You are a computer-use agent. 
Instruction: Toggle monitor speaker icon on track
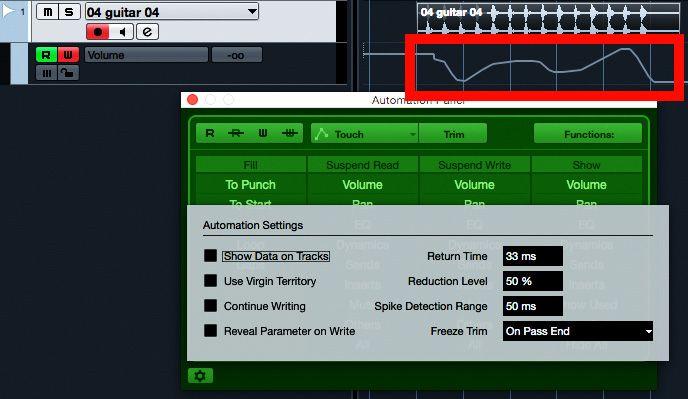[122, 32]
